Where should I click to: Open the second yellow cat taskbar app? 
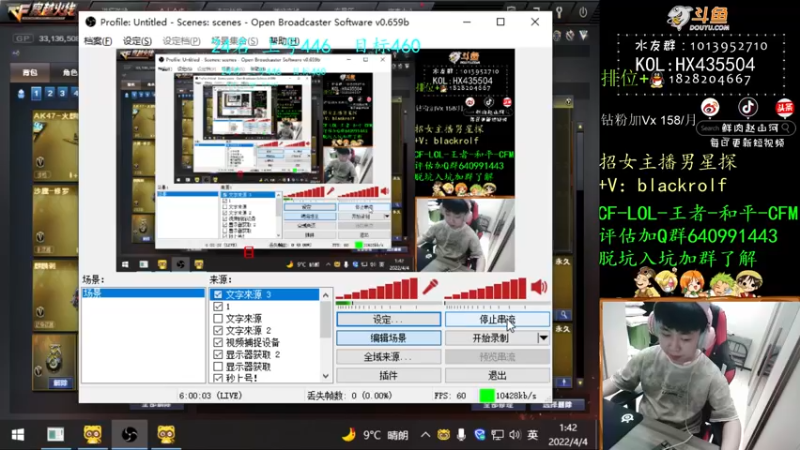pos(166,434)
